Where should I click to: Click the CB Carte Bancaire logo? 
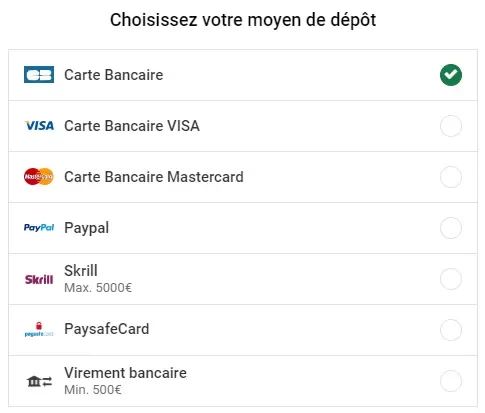point(39,75)
